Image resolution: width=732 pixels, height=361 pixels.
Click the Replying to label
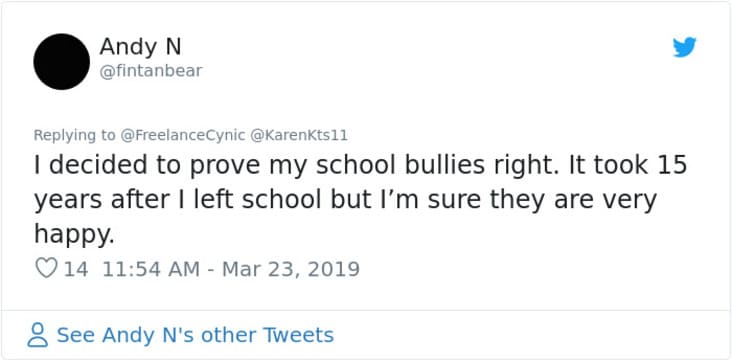pyautogui.click(x=74, y=135)
